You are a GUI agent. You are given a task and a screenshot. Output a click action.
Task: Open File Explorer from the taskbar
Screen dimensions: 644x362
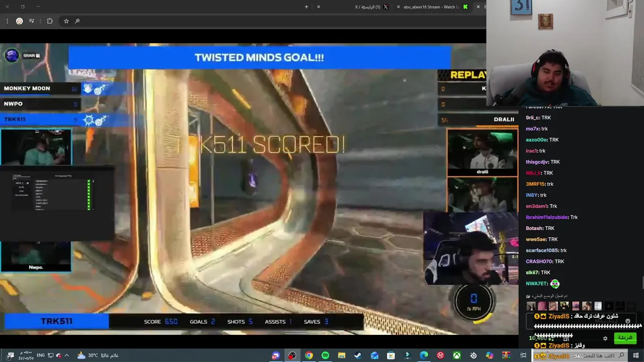click(342, 355)
